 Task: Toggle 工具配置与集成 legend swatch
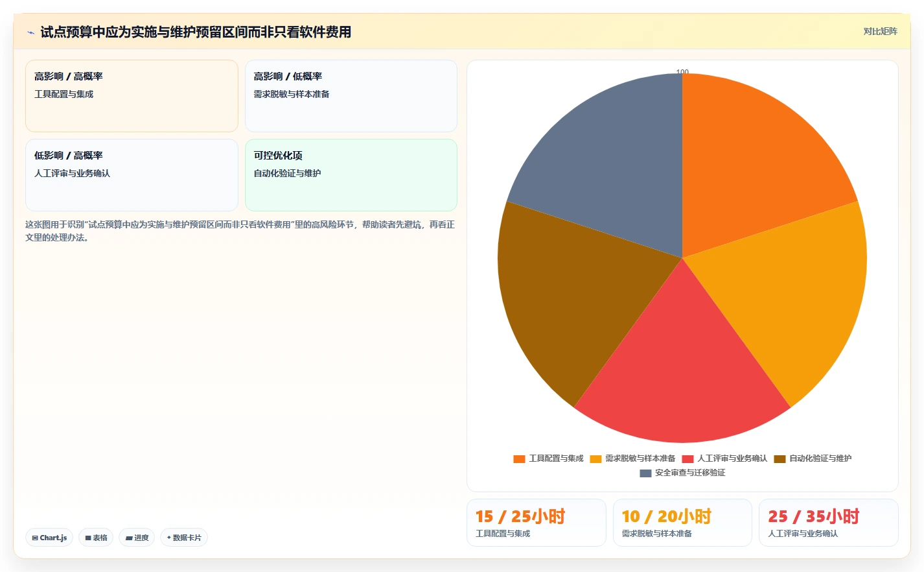(x=519, y=459)
